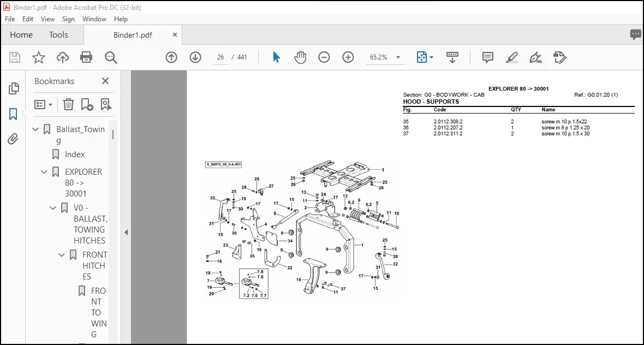
Task: Find current bookmark icon
Action: 106,104
